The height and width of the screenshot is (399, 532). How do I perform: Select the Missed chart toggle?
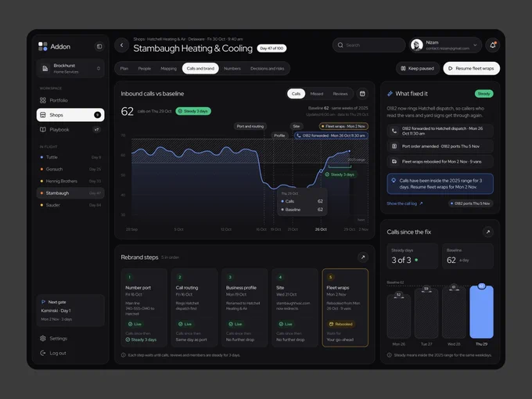click(317, 94)
